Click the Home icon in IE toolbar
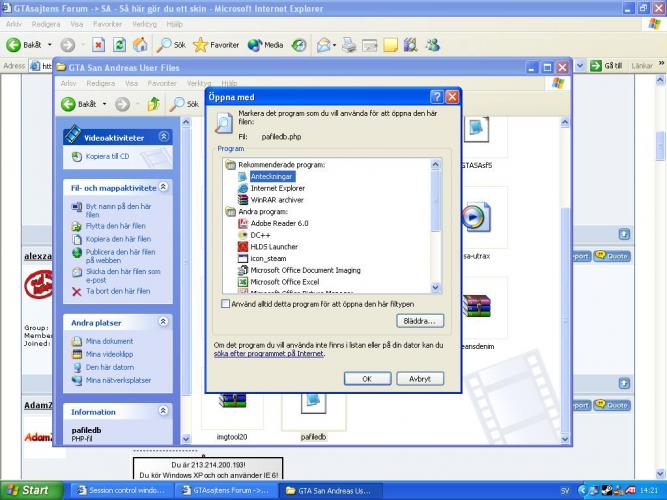 (x=140, y=45)
